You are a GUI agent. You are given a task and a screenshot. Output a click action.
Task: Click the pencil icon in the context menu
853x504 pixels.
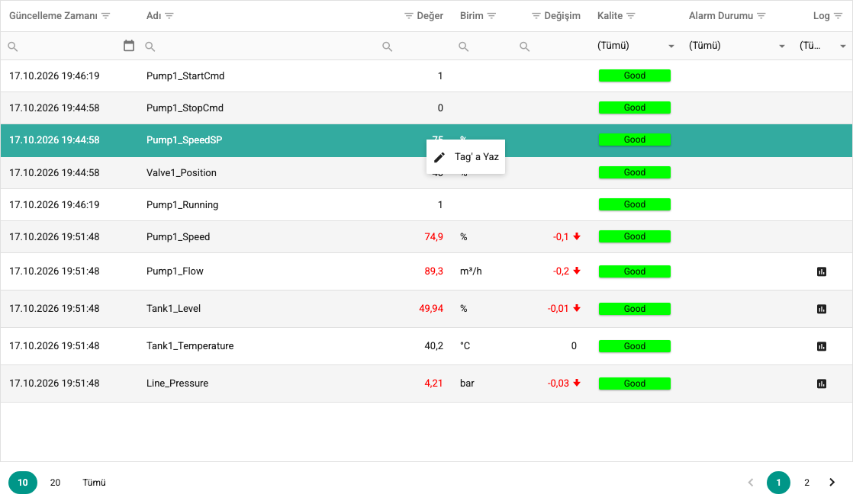point(439,157)
